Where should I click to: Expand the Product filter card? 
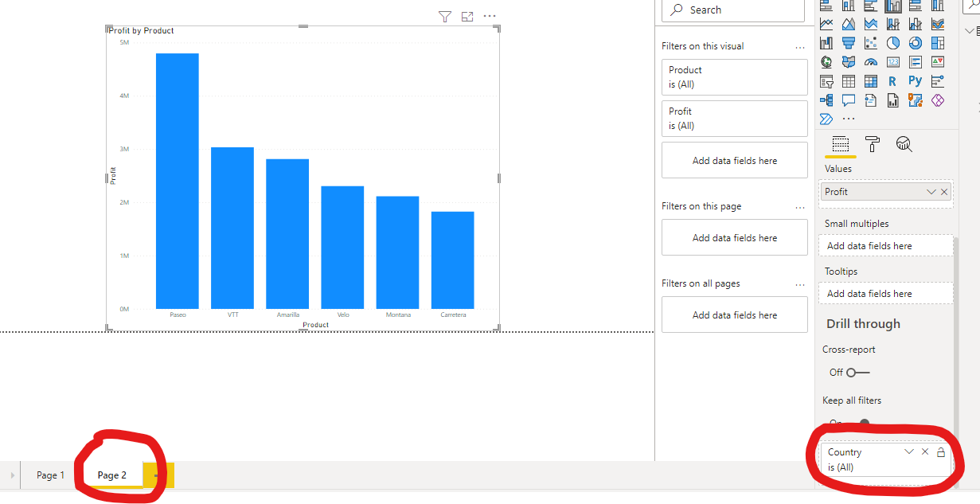(x=735, y=77)
